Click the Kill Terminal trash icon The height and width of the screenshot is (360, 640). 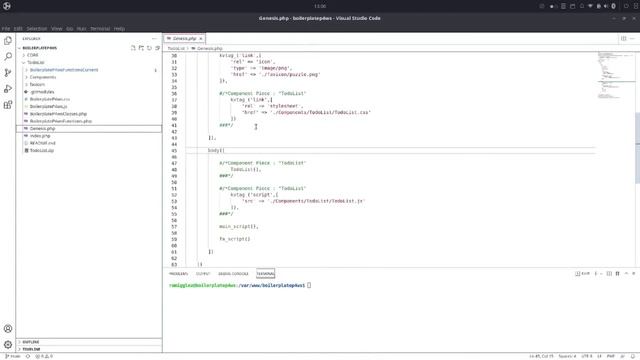618,273
